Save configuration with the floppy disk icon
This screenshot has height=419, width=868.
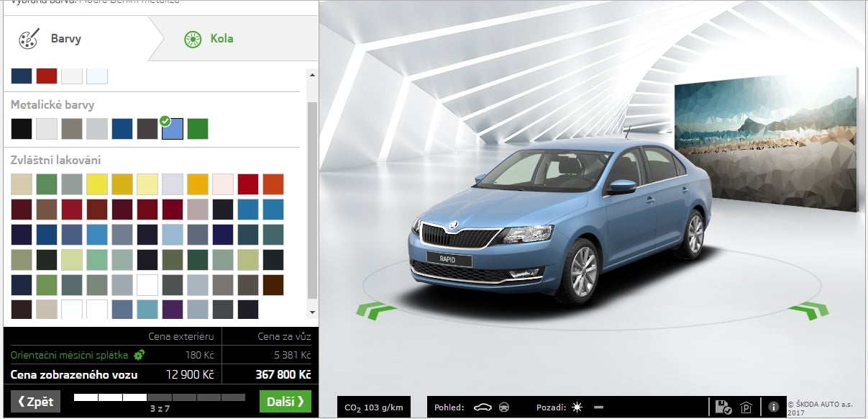pos(724,407)
